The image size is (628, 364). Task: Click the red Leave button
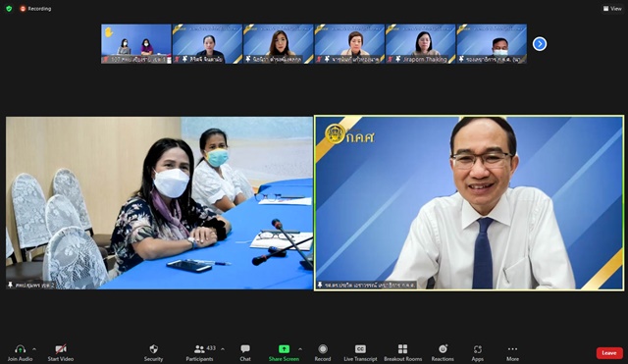[609, 353]
